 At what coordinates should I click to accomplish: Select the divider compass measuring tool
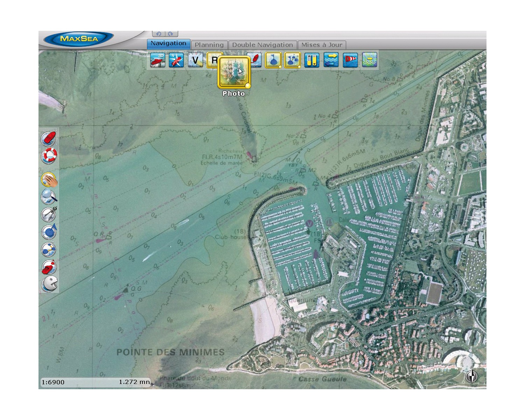pyautogui.click(x=49, y=214)
